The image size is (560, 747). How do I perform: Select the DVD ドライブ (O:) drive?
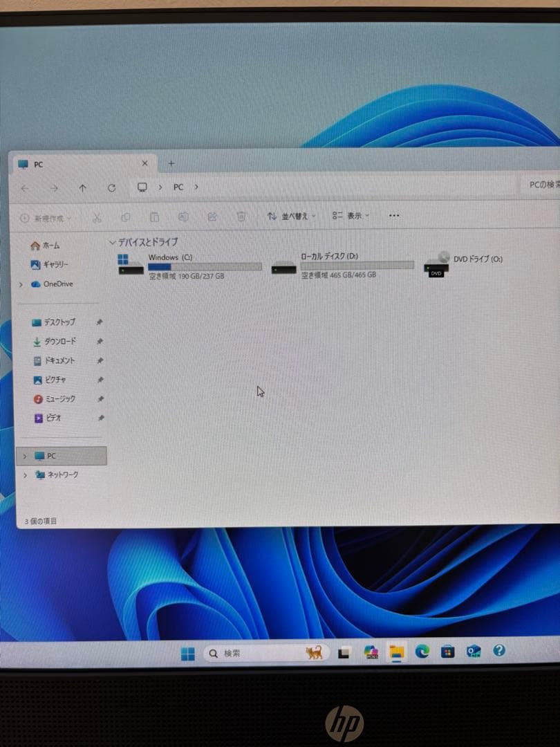(x=464, y=264)
